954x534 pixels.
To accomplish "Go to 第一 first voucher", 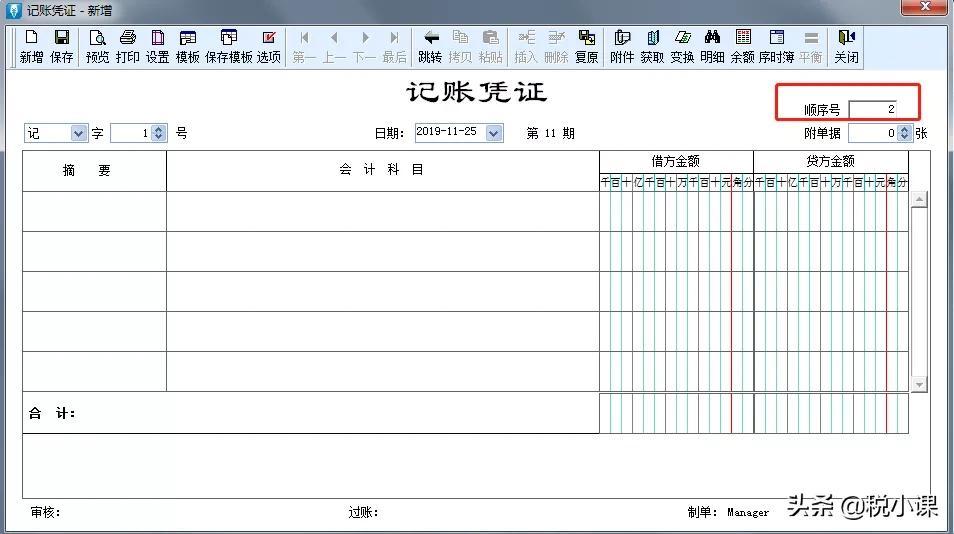I will coord(304,46).
